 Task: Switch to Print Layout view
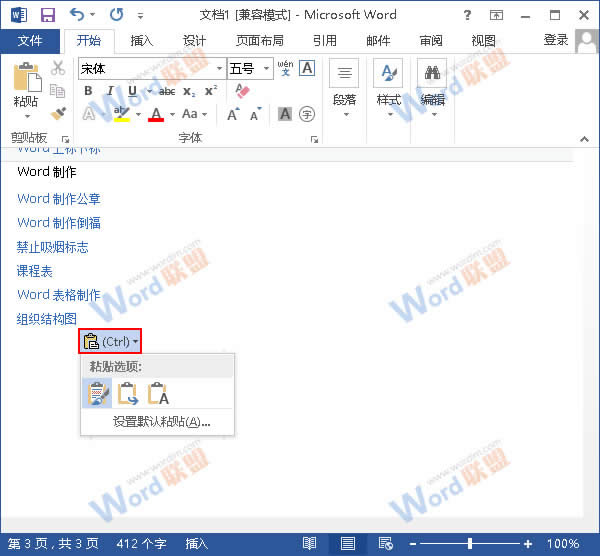coord(348,543)
